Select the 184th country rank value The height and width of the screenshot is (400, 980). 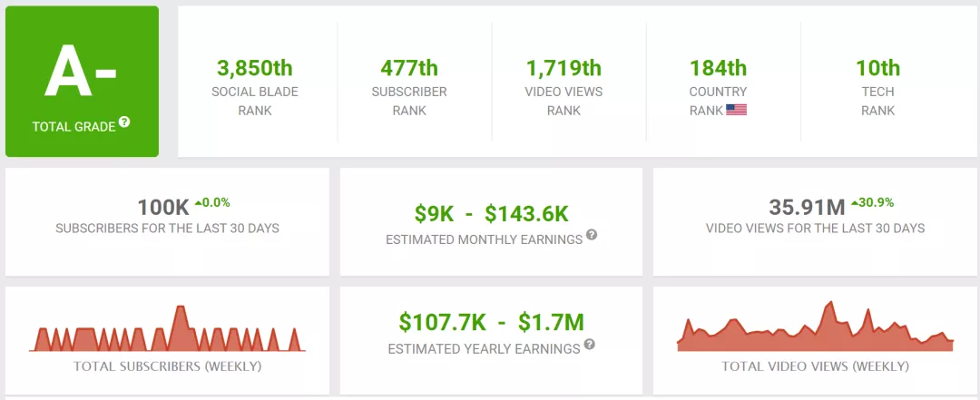[x=718, y=67]
